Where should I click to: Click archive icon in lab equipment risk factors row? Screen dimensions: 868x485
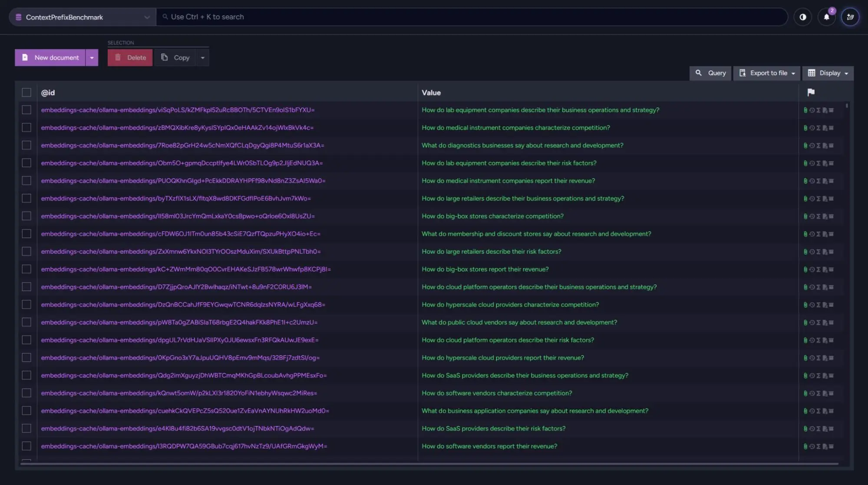[831, 163]
